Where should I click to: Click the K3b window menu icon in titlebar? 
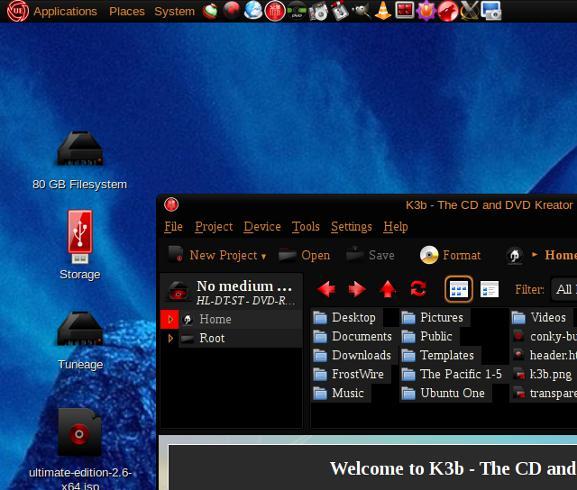pos(171,205)
